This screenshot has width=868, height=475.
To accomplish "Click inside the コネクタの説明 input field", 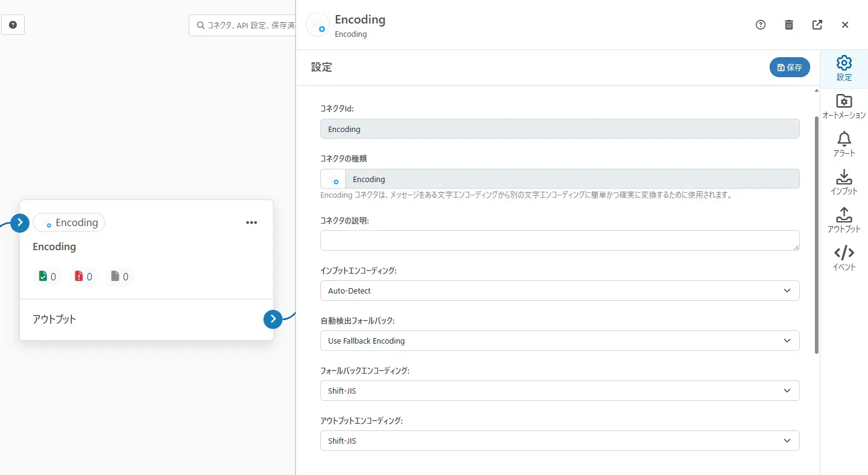I will click(559, 241).
